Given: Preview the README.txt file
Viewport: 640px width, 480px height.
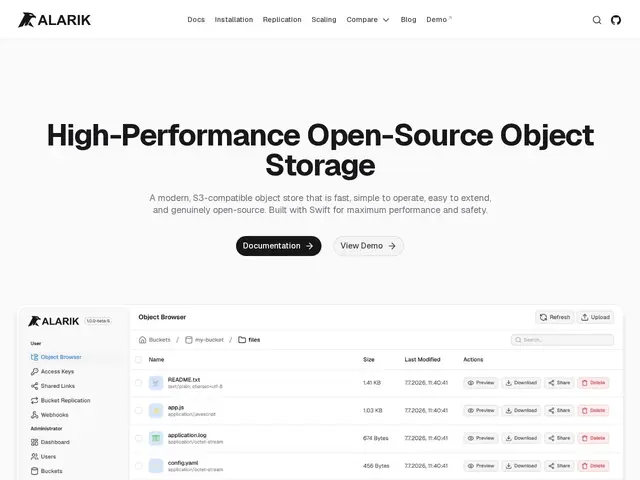Looking at the screenshot, I should tap(481, 383).
